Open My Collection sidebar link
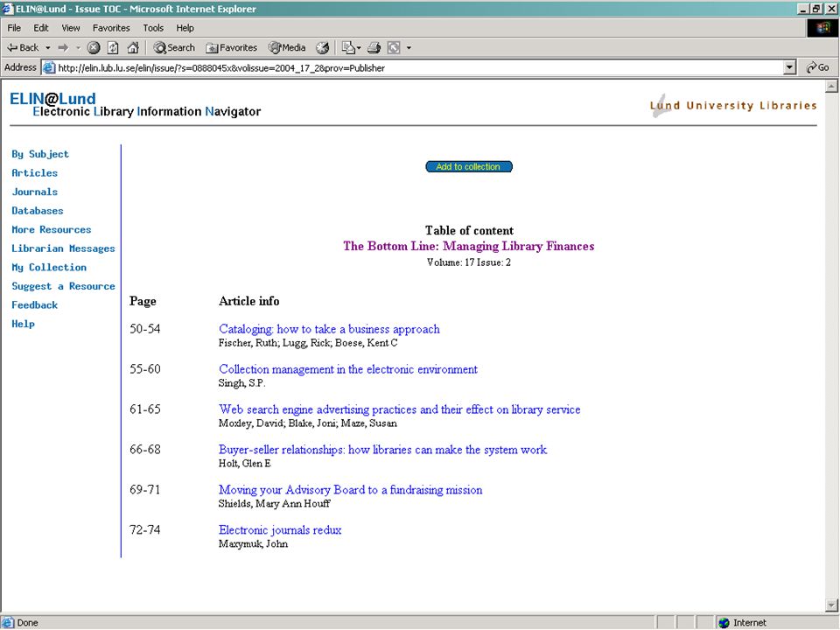 [49, 268]
